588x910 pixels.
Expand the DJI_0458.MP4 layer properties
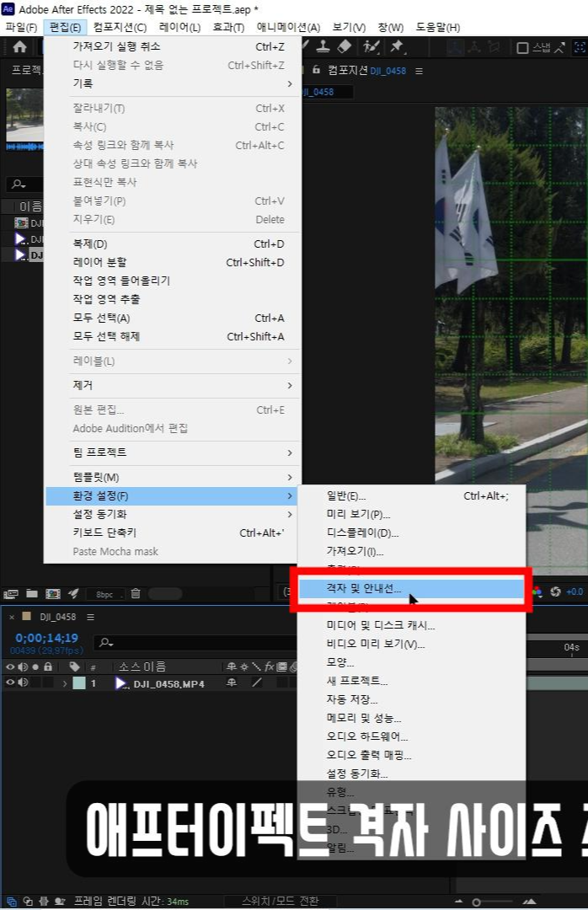coord(64,683)
